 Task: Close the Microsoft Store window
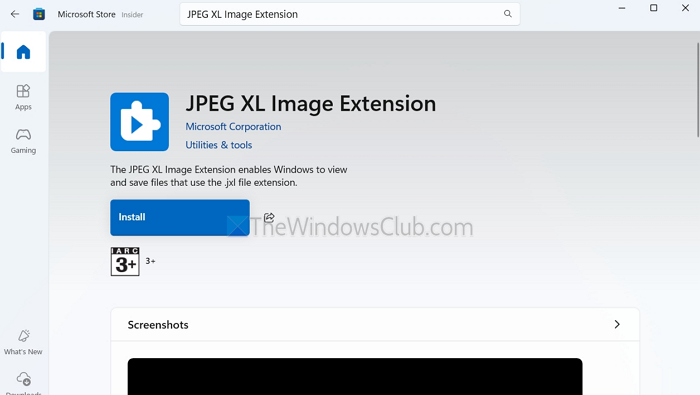tap(685, 8)
